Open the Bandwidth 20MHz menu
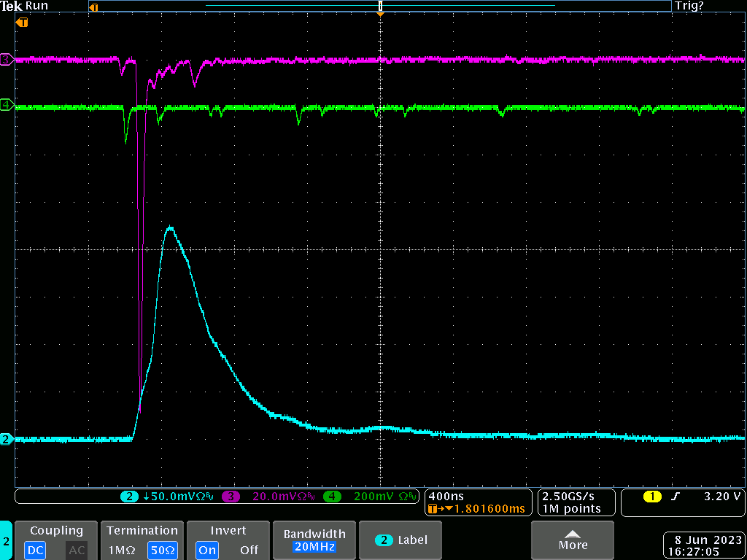This screenshot has height=560, width=747. pyautogui.click(x=313, y=540)
